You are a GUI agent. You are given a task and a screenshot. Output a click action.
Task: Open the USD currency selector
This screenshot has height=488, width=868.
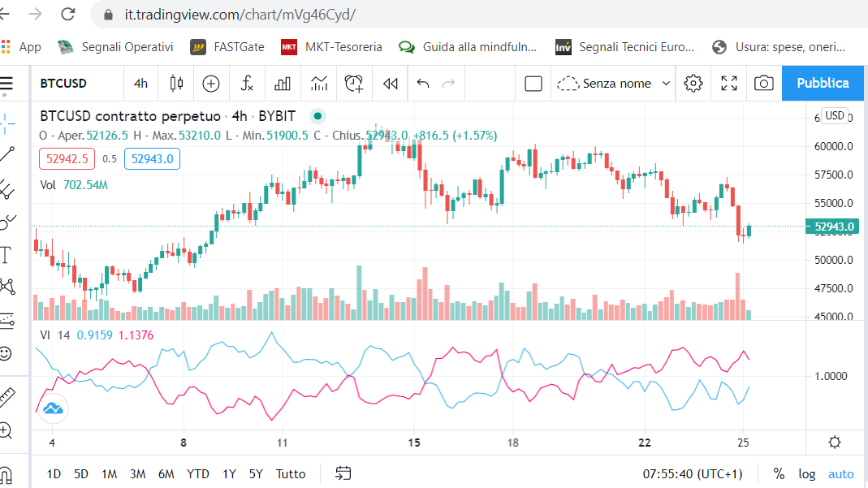(x=834, y=115)
